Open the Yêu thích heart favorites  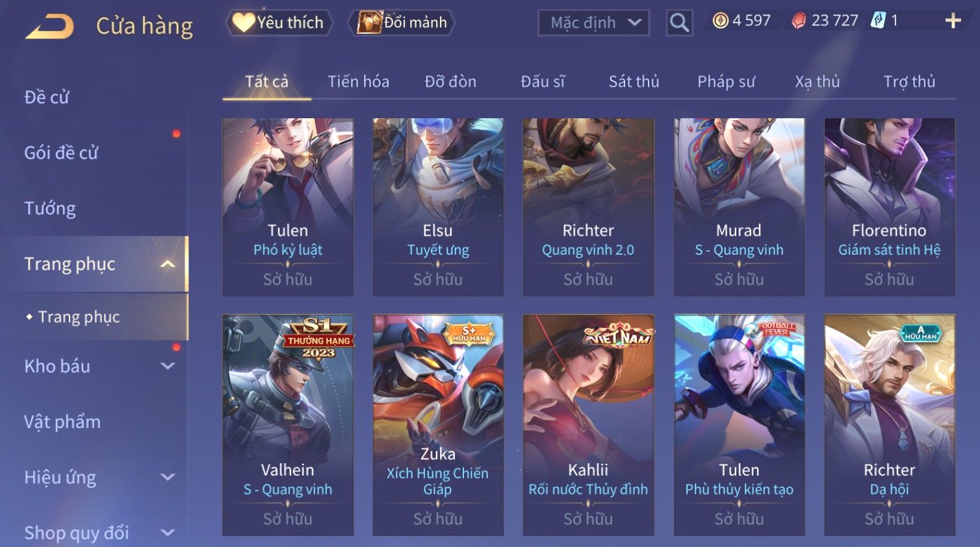[279, 23]
